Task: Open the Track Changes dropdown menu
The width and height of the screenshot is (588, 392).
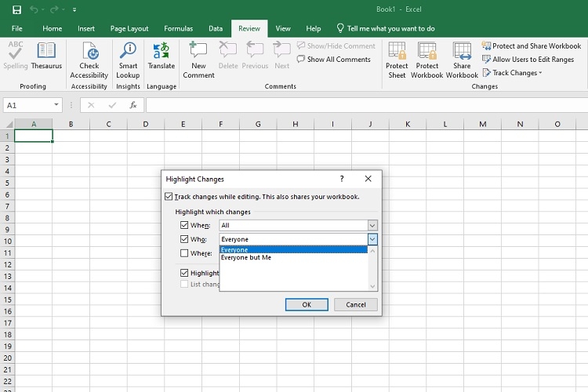Action: click(513, 73)
